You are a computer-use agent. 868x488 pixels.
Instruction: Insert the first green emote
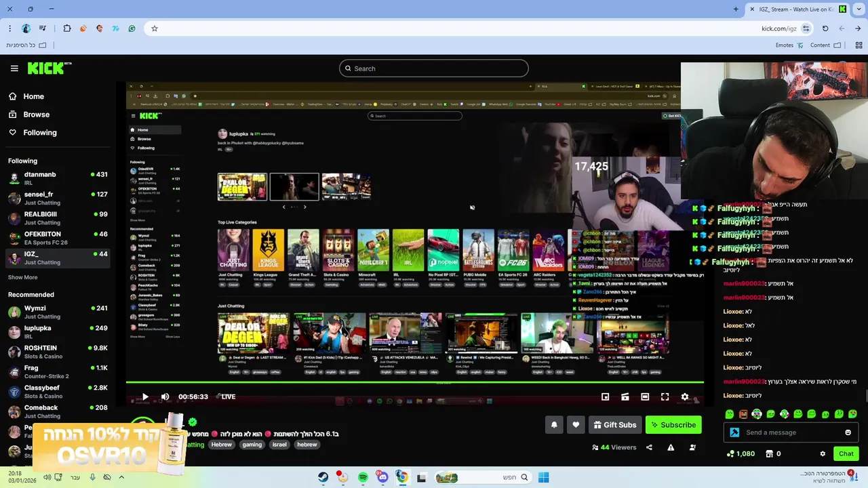pyautogui.click(x=730, y=413)
